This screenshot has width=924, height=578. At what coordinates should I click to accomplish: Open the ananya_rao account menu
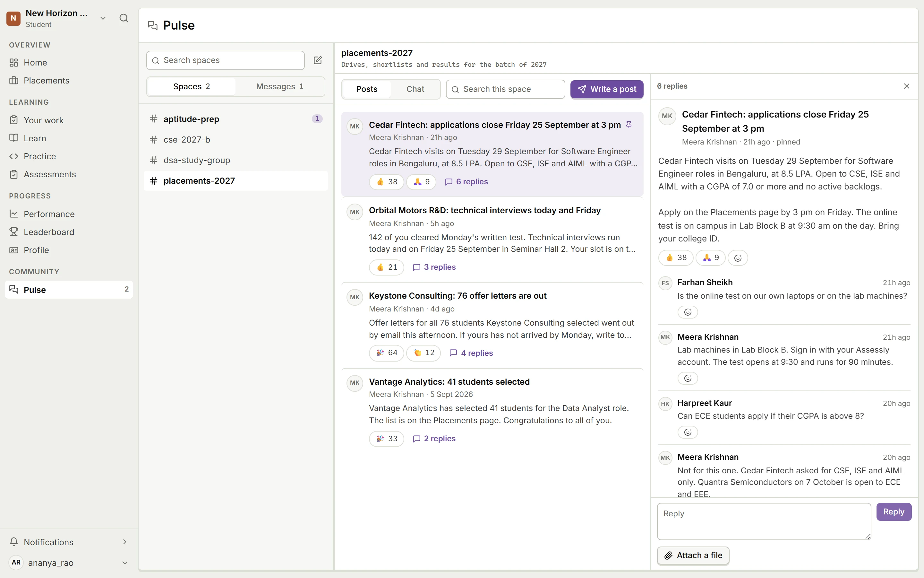pyautogui.click(x=69, y=563)
